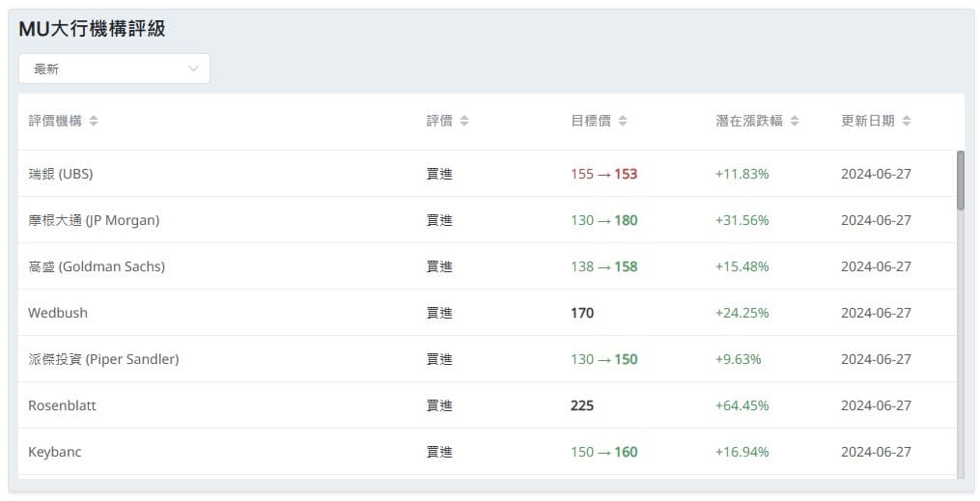Click the 目標價 column header label
Screen dimensions: 980x501
click(x=590, y=122)
